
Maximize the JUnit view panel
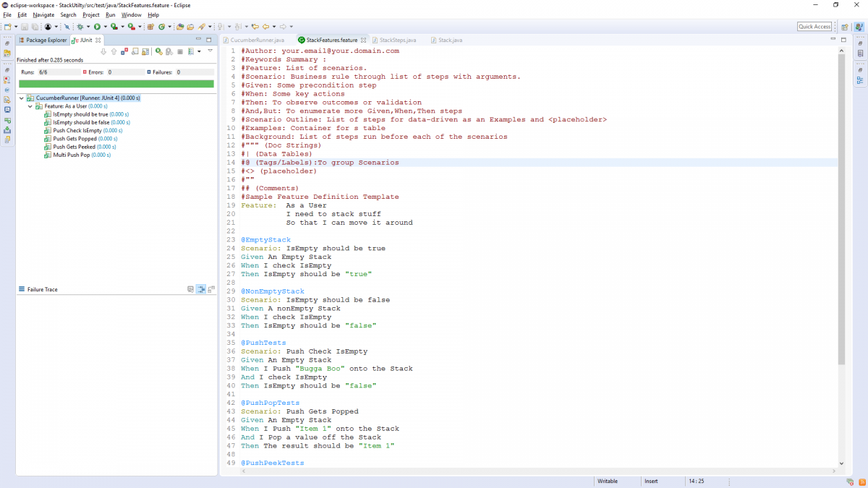pos(209,40)
